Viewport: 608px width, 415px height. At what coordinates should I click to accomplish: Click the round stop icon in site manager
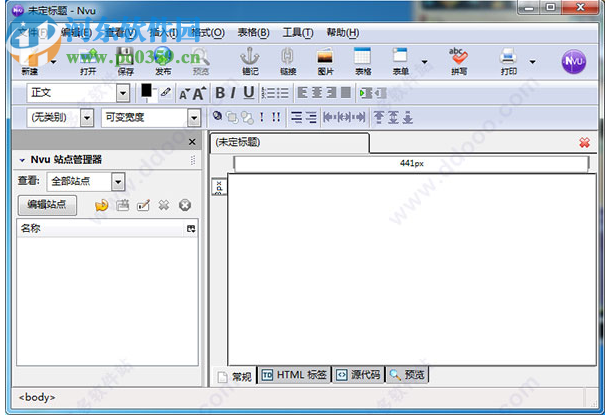click(185, 205)
